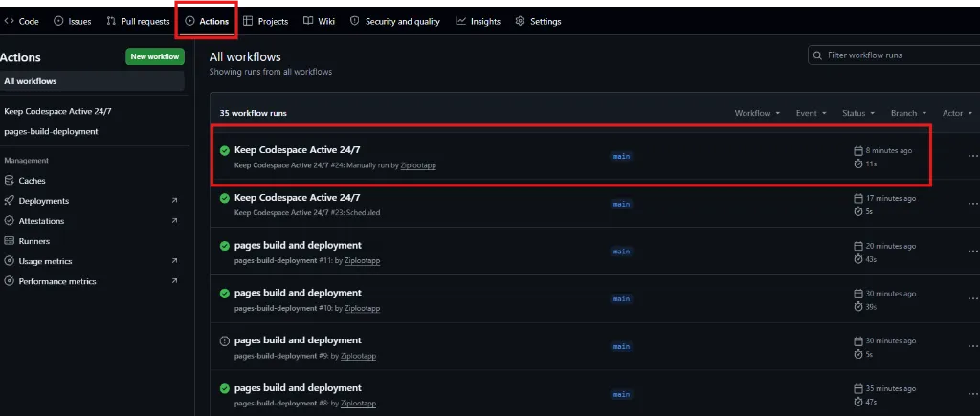Open the Runners management link
This screenshot has width=980, height=416.
click(x=34, y=240)
